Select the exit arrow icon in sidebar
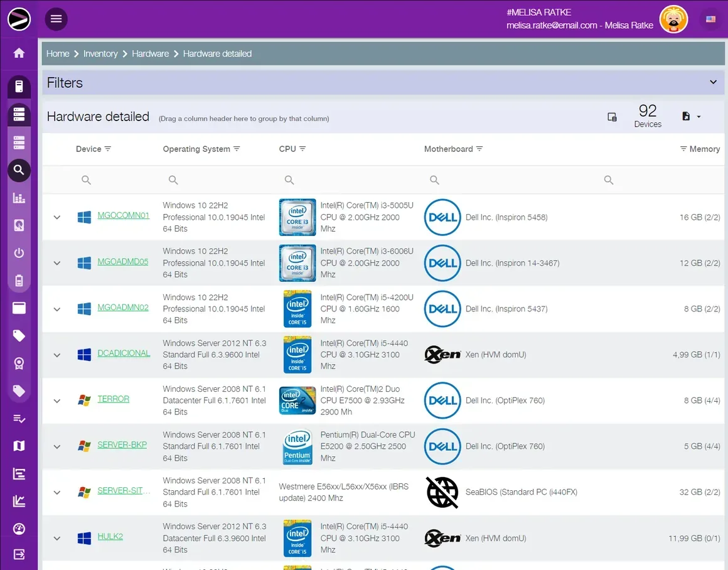Image resolution: width=728 pixels, height=570 pixels. [x=19, y=554]
